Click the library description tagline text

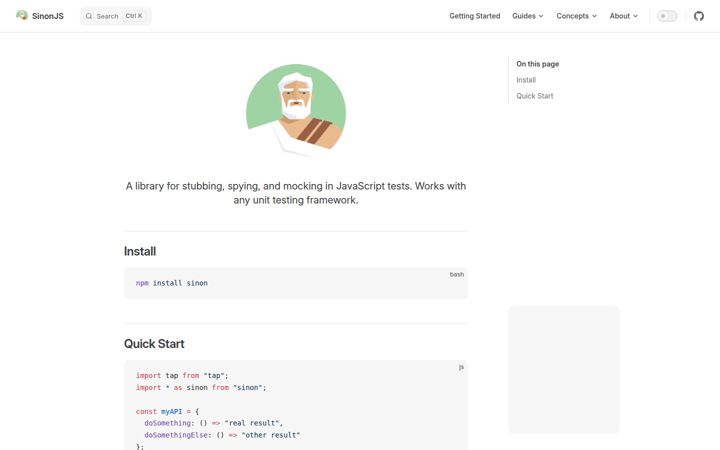point(296,193)
